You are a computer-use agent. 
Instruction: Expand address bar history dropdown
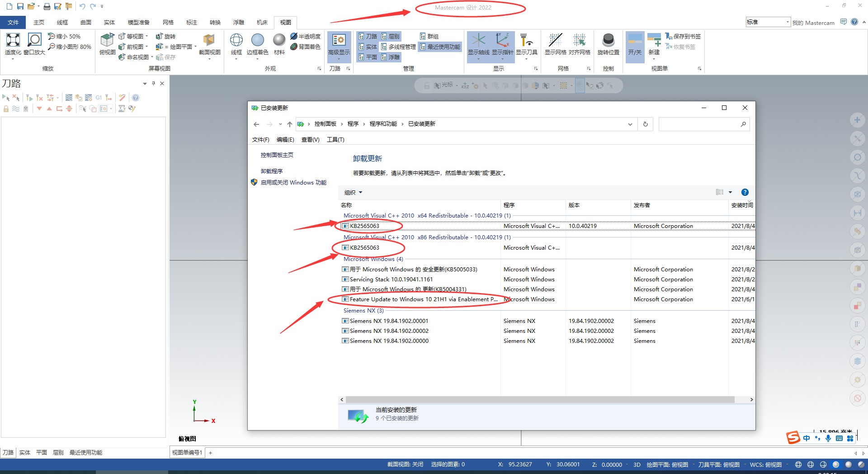click(630, 124)
